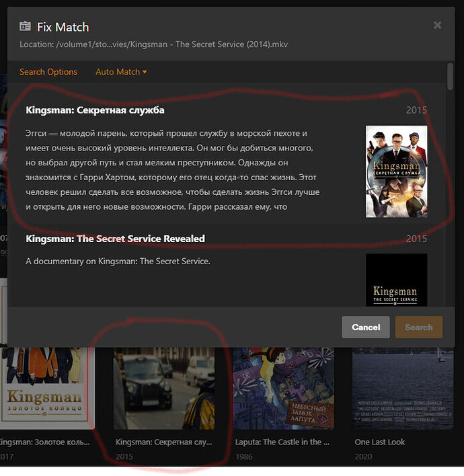This screenshot has width=464, height=476.
Task: Open the Kingsman: Секретная слу... taxi poster
Action: click(164, 389)
